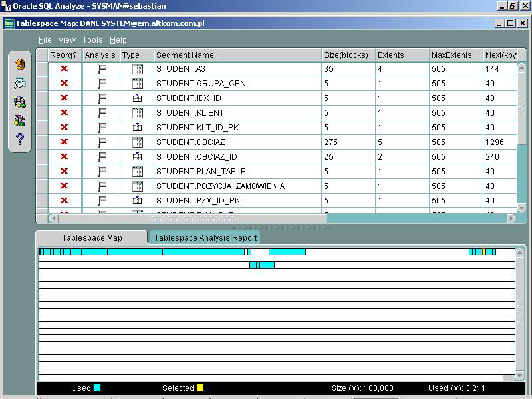Select STUDENT.A3 segment name

[x=181, y=69]
